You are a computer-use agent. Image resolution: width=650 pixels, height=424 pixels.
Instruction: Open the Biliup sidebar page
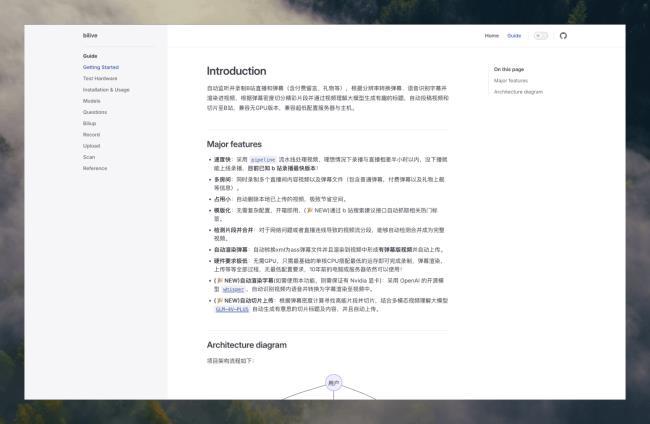click(90, 123)
